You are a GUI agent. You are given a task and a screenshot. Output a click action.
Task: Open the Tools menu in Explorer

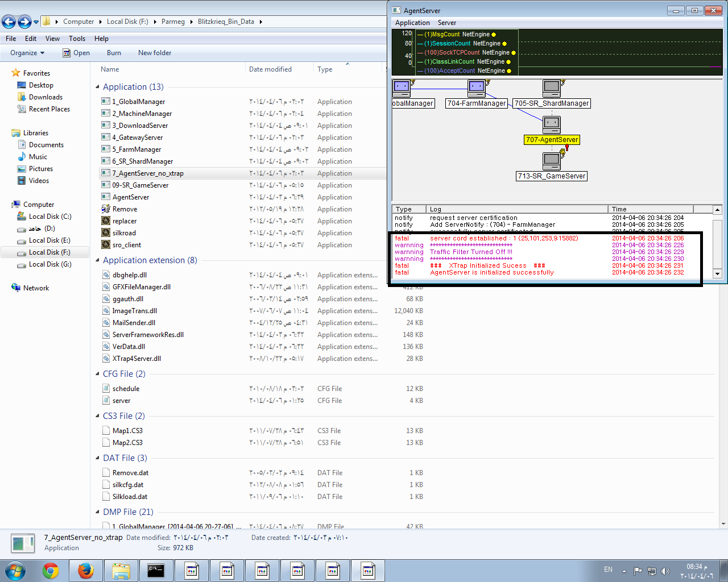(x=77, y=39)
